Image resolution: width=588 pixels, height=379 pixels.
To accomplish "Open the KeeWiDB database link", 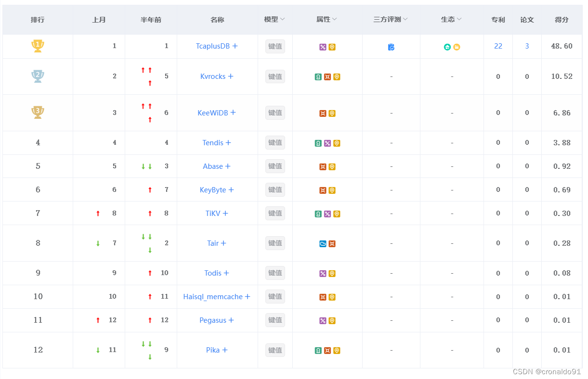I will coord(213,113).
